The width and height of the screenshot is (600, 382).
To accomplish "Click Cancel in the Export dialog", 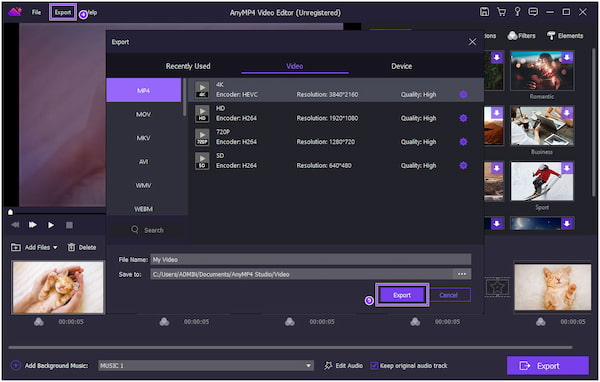I will 448,295.
